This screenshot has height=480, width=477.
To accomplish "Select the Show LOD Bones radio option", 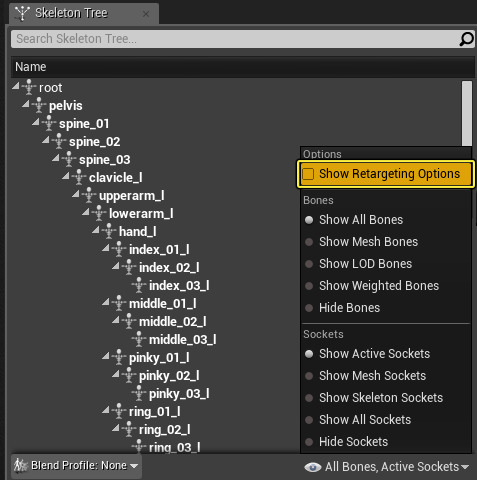I will tap(309, 264).
